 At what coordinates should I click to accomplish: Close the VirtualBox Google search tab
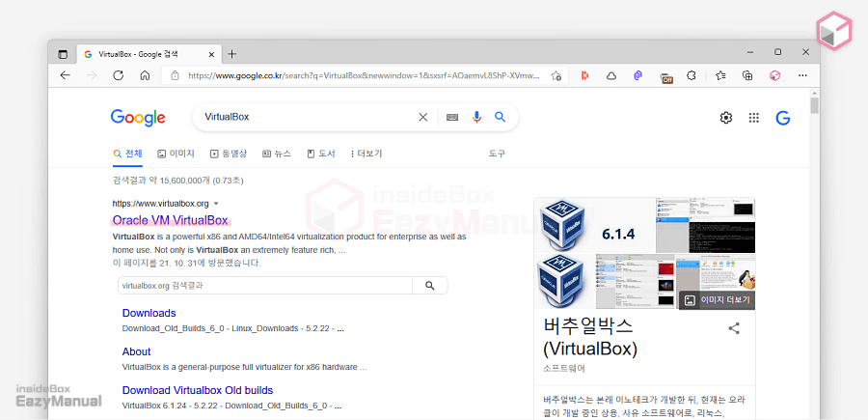coord(211,54)
